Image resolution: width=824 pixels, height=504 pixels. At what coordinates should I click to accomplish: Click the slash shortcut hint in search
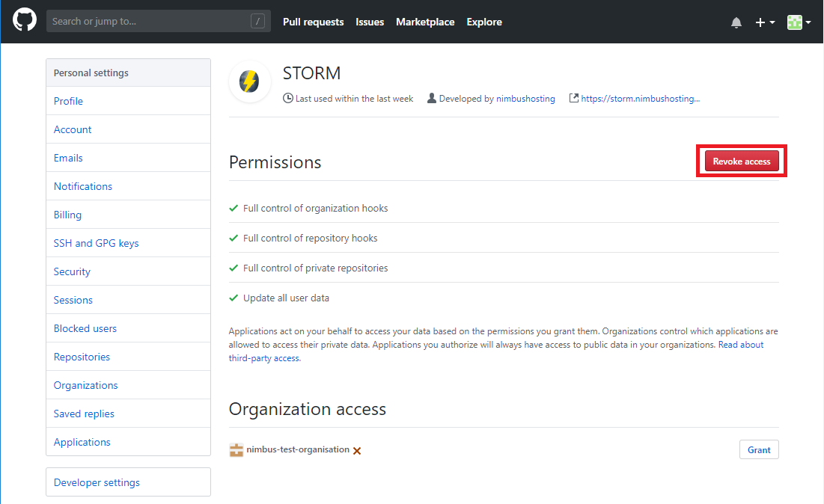point(257,21)
